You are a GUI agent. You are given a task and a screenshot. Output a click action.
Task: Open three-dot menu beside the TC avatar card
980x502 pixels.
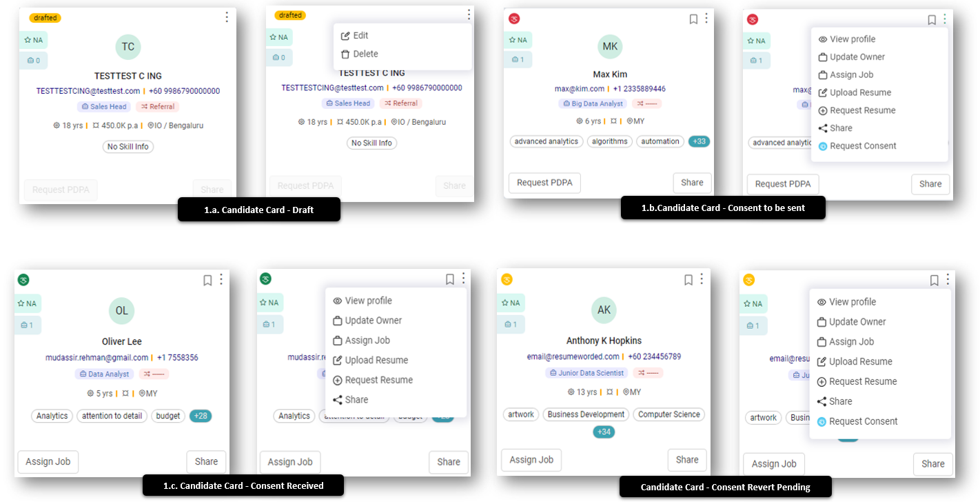(x=227, y=17)
